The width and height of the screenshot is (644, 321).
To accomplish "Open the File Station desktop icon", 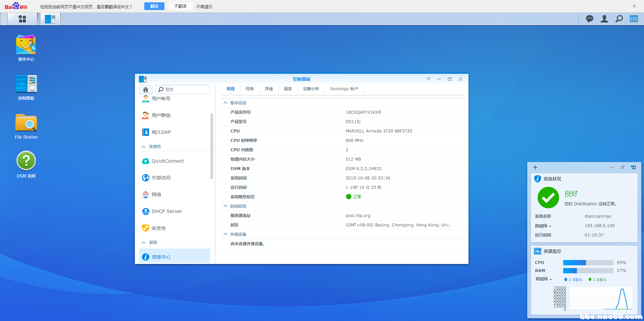I will 26,126.
